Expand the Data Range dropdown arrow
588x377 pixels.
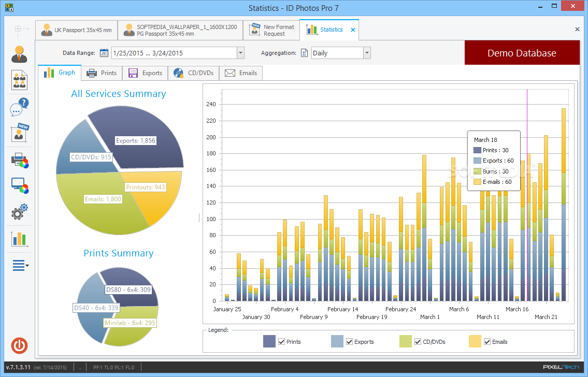[240, 53]
